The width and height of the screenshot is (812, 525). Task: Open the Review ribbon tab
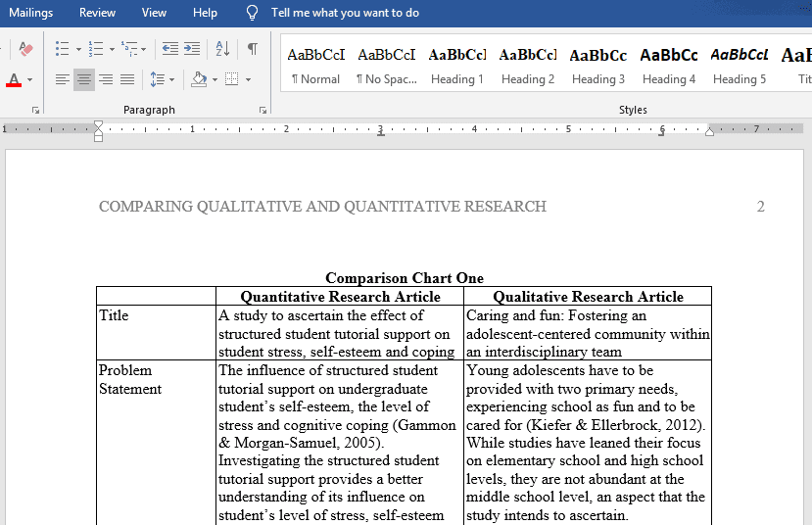(97, 13)
